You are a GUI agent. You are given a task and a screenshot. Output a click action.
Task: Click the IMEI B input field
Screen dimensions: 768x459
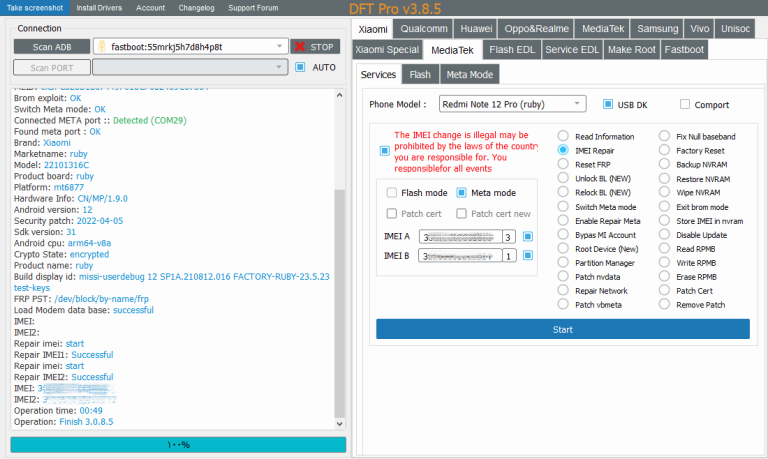click(x=460, y=255)
